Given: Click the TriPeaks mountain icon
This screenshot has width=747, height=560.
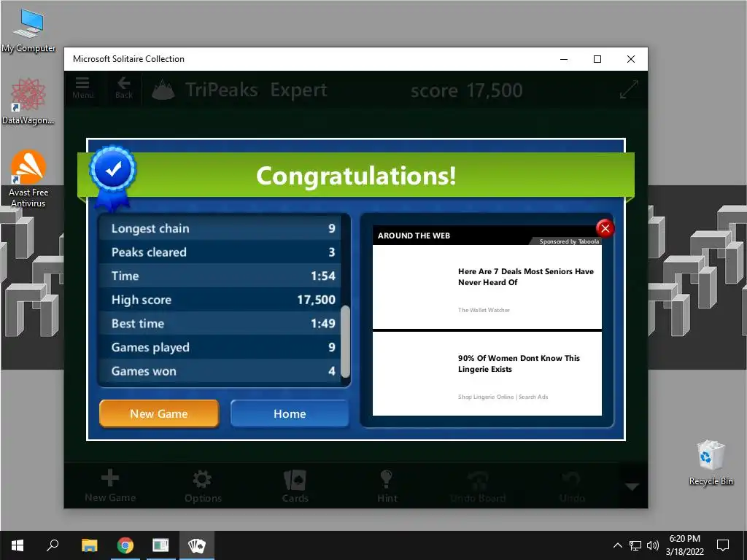Looking at the screenshot, I should click(163, 90).
